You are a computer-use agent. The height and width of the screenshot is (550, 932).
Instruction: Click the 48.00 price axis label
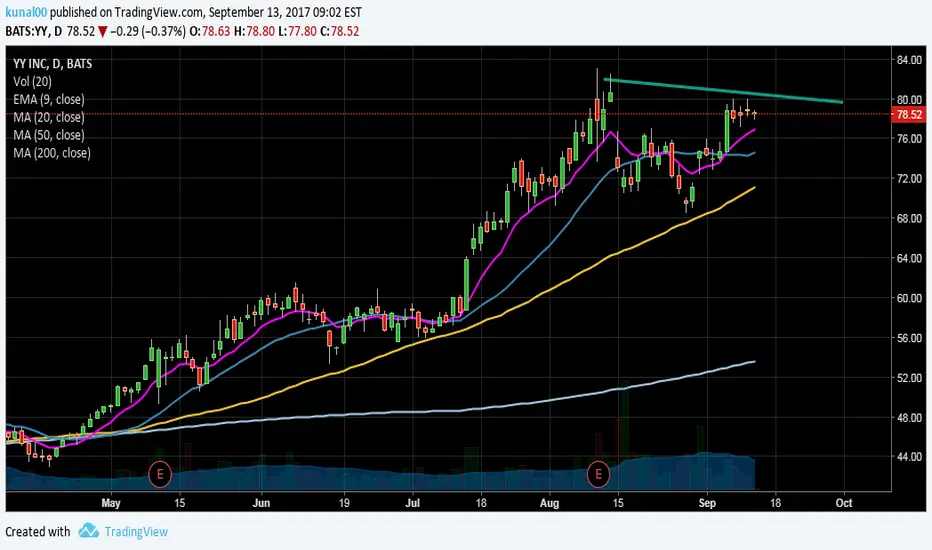(909, 417)
